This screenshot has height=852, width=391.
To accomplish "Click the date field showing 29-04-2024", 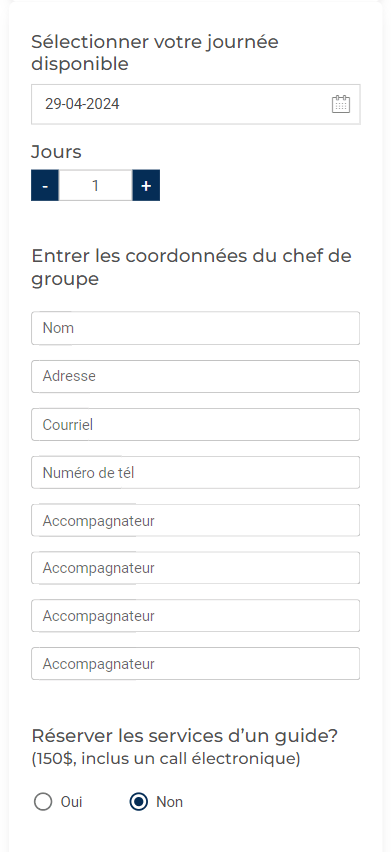I will pyautogui.click(x=196, y=104).
